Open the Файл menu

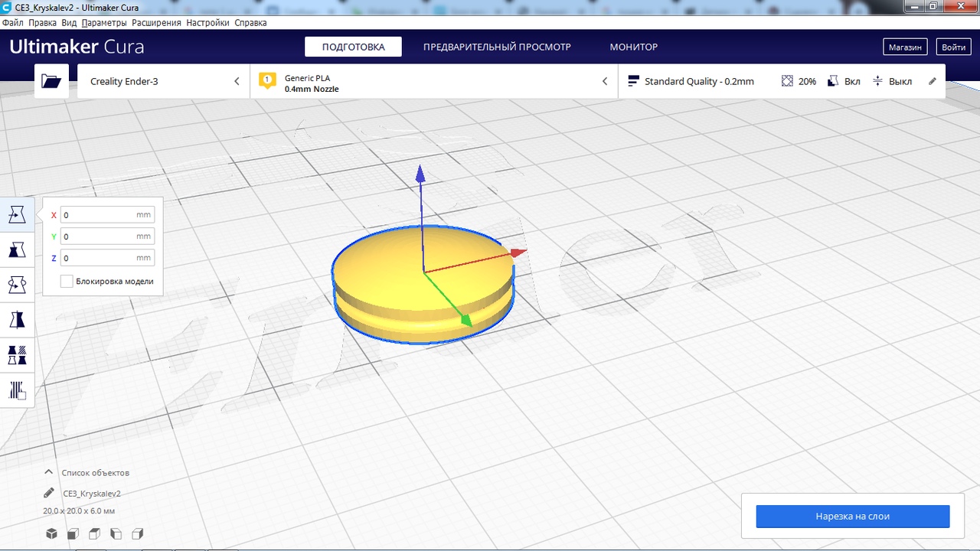13,23
